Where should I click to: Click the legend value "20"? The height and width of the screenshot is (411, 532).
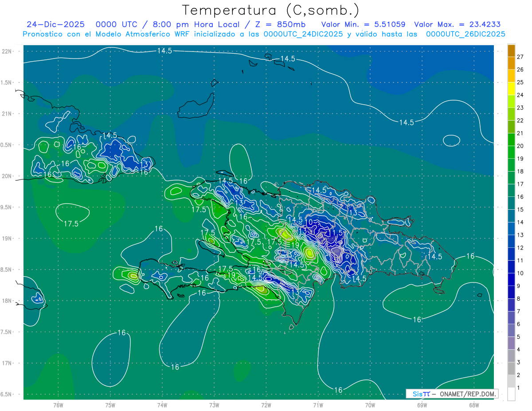520,146
